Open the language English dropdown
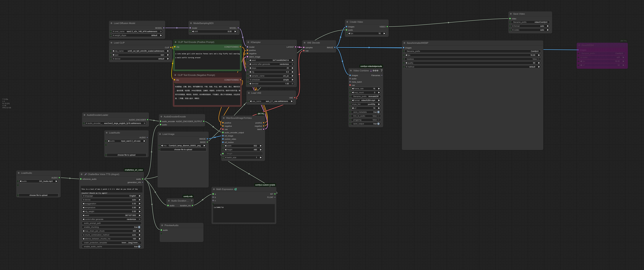 pyautogui.click(x=112, y=196)
